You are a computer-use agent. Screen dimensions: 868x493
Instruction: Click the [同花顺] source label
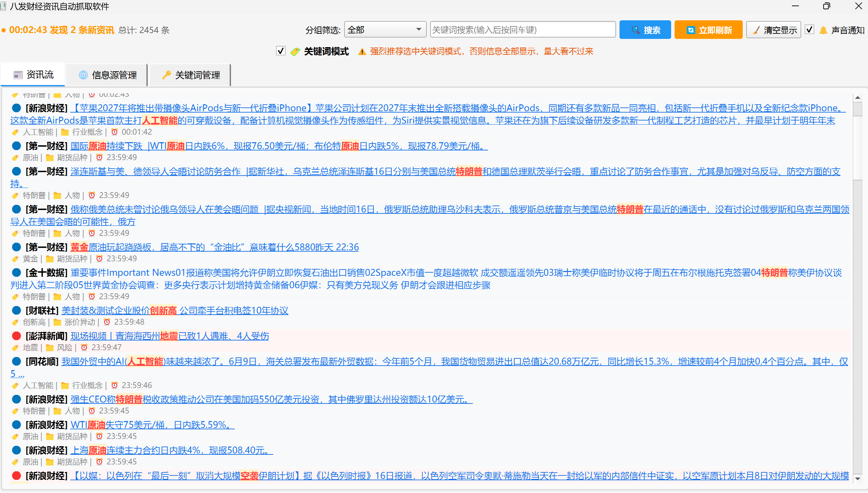pos(42,361)
